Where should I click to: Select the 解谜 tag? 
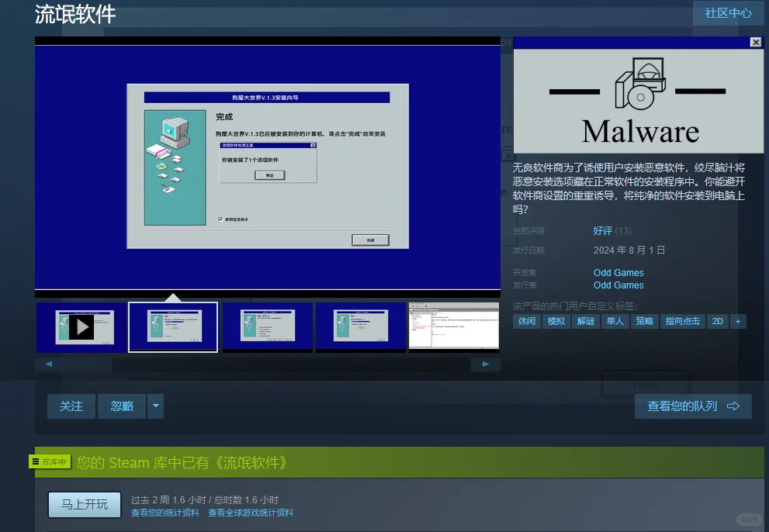(x=586, y=321)
